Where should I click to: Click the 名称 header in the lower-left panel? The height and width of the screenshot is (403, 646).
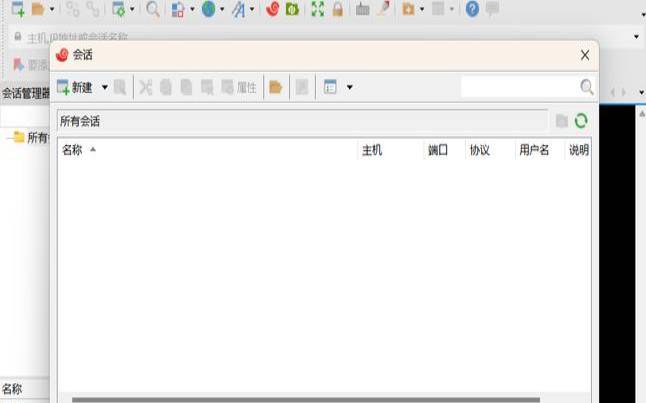click(x=12, y=389)
